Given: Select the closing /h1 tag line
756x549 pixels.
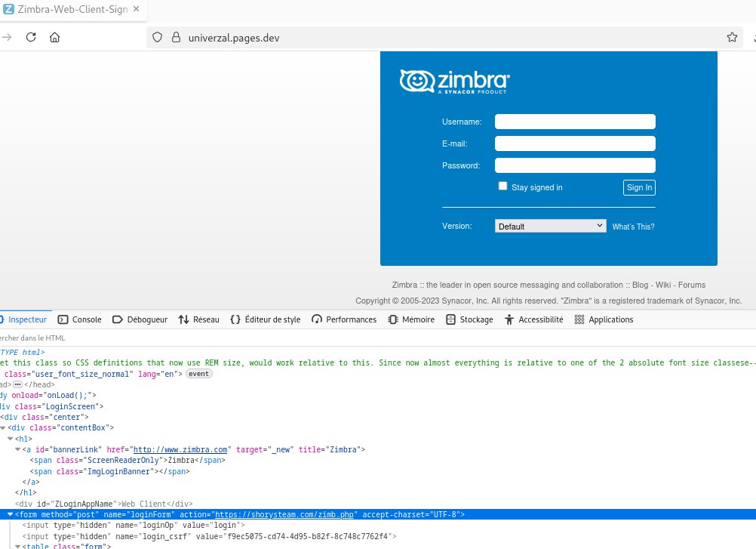Looking at the screenshot, I should 26,492.
